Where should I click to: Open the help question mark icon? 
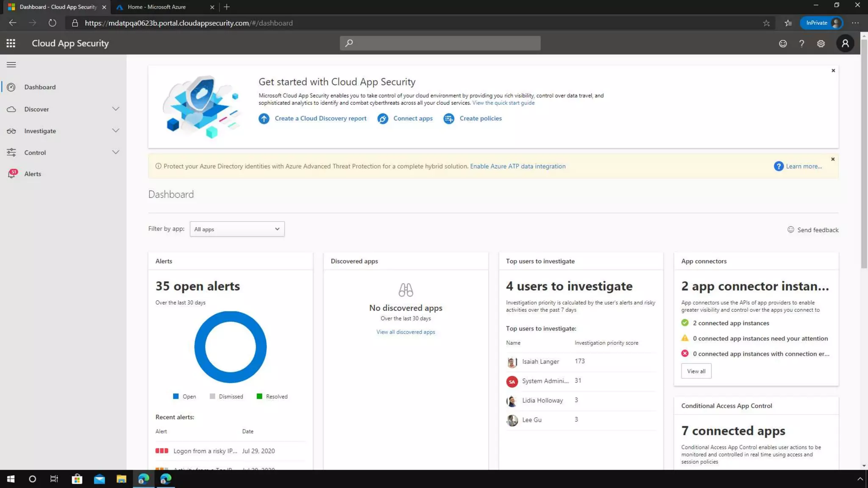click(x=801, y=44)
